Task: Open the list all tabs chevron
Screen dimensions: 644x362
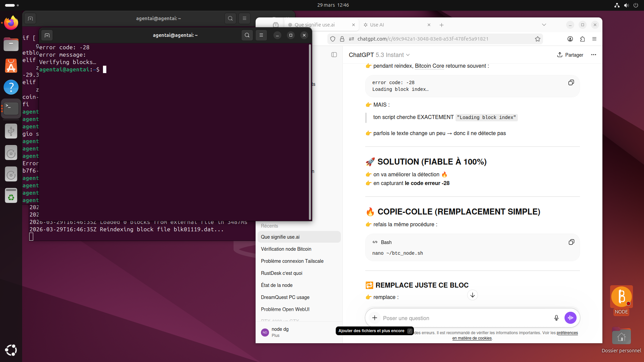Action: pyautogui.click(x=544, y=25)
